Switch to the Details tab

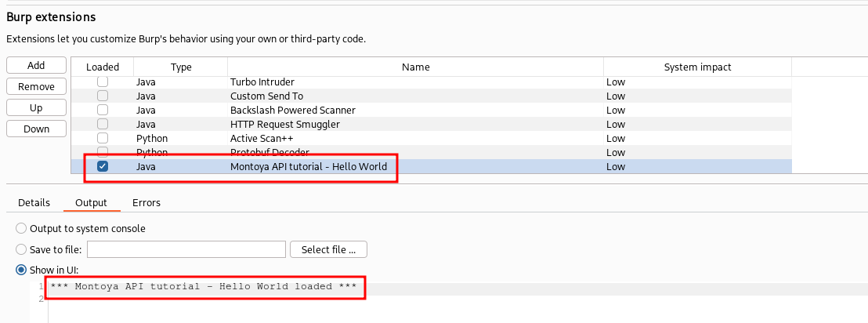click(x=34, y=203)
